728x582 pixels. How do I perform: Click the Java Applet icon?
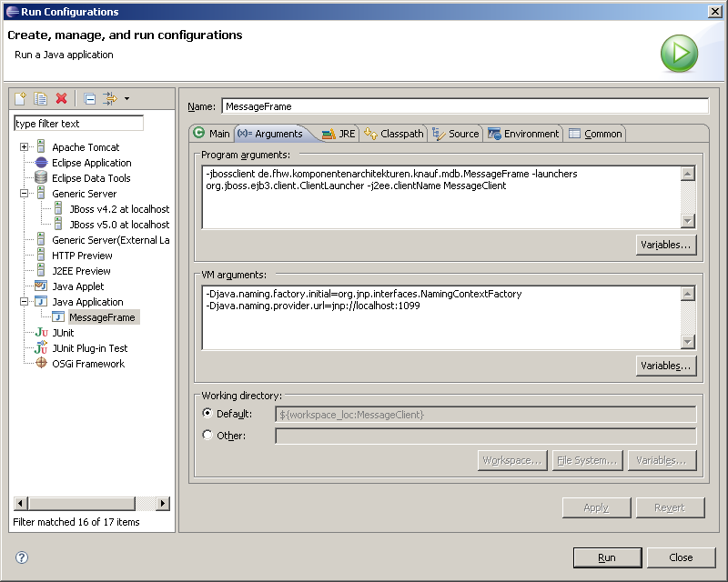point(41,286)
